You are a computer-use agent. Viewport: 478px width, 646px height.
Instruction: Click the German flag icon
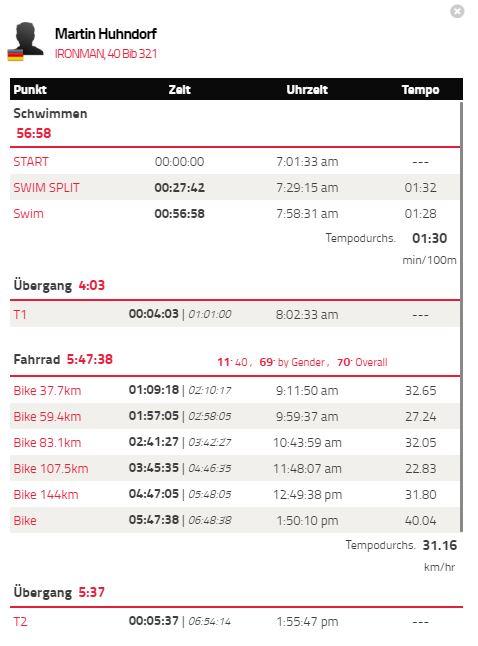(16, 55)
